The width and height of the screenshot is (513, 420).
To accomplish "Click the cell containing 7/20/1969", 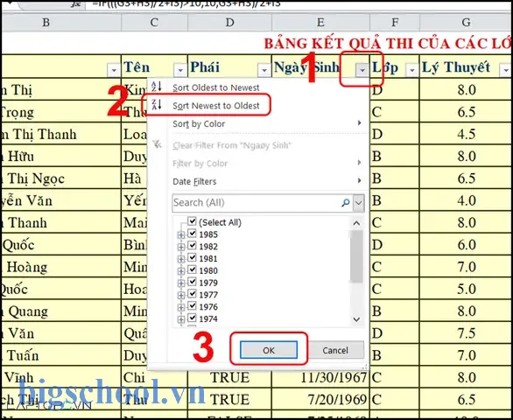I will pos(320,400).
